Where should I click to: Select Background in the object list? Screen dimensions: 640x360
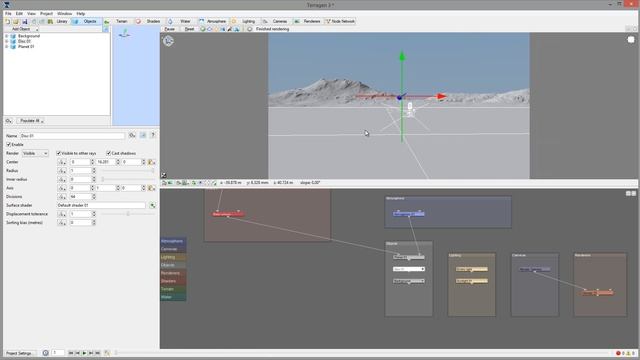coord(29,36)
